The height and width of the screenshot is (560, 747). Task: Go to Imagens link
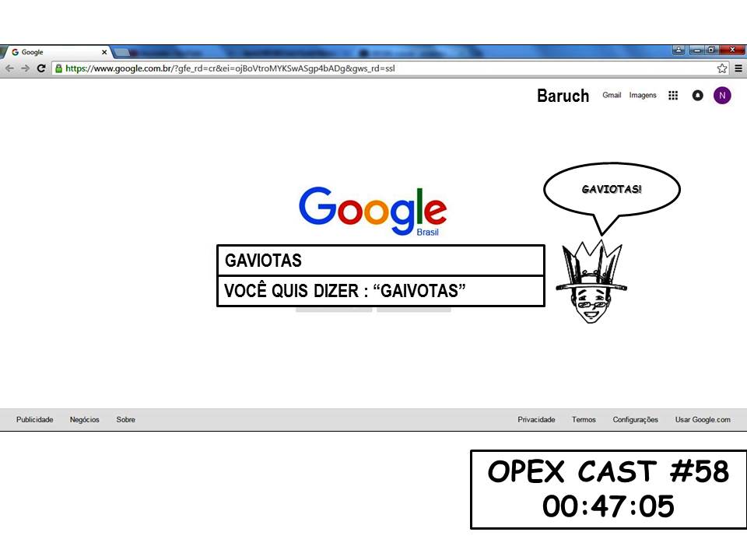pyautogui.click(x=643, y=96)
